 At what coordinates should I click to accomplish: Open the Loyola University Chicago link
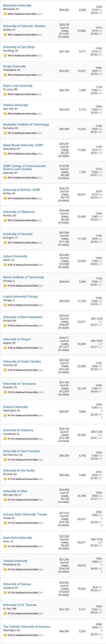pos(20,296)
